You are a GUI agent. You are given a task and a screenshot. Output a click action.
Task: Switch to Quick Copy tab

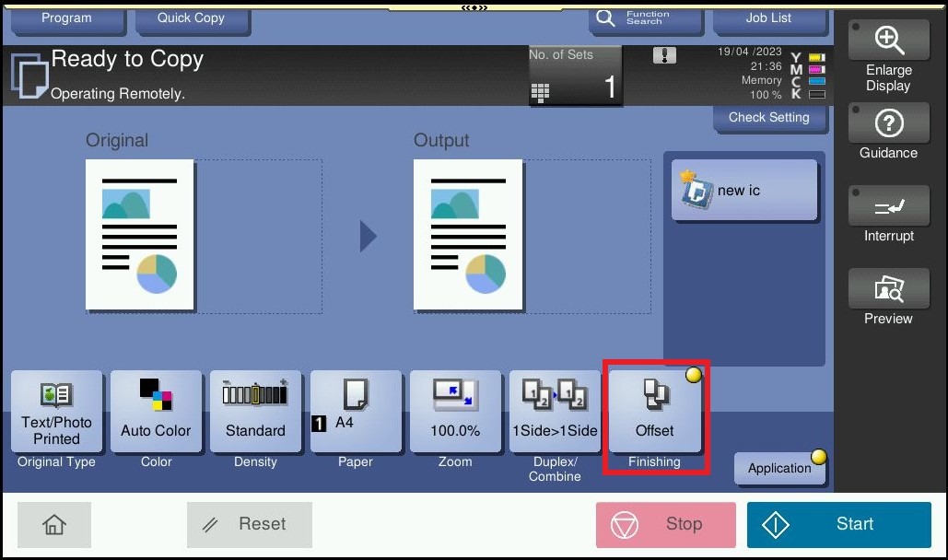[191, 18]
